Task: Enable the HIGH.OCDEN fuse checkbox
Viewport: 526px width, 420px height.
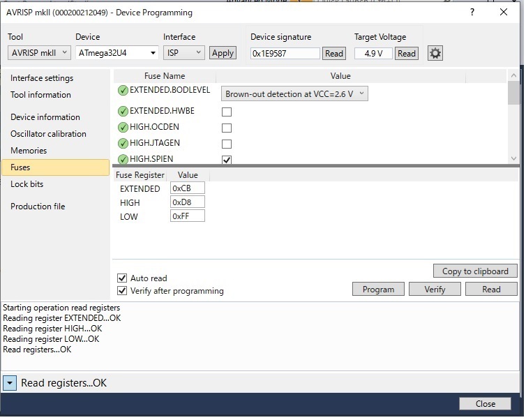Action: [227, 128]
